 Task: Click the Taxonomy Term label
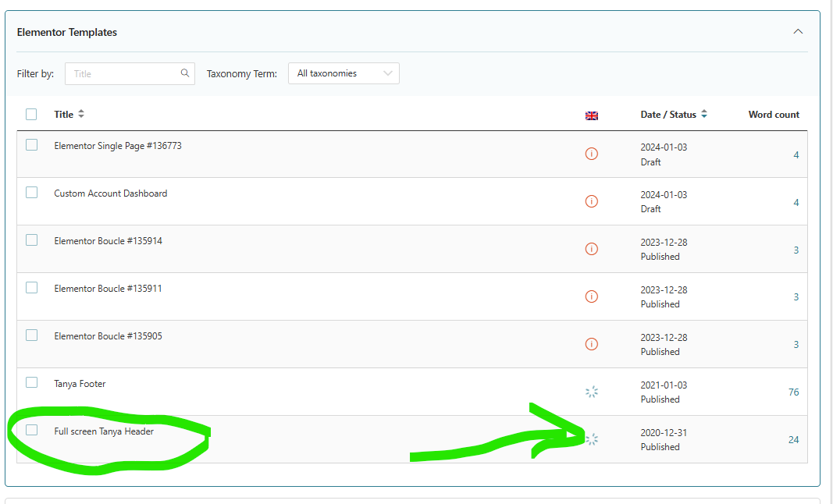(x=242, y=74)
